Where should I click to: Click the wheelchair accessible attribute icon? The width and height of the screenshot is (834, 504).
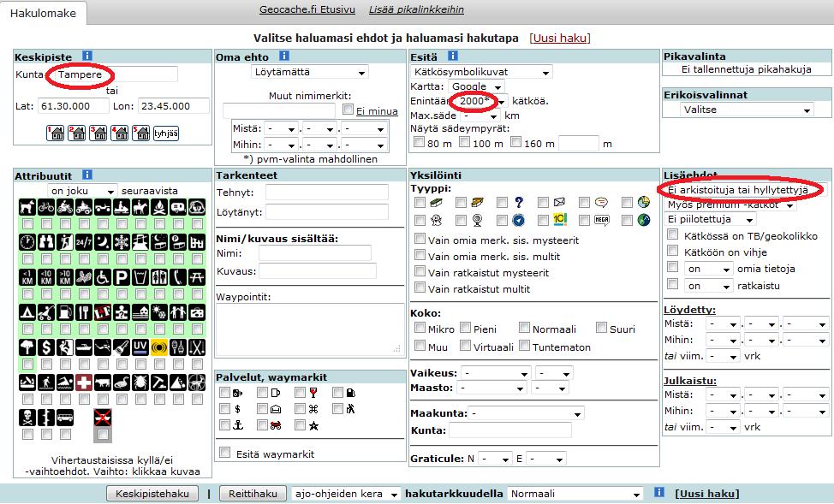103,277
